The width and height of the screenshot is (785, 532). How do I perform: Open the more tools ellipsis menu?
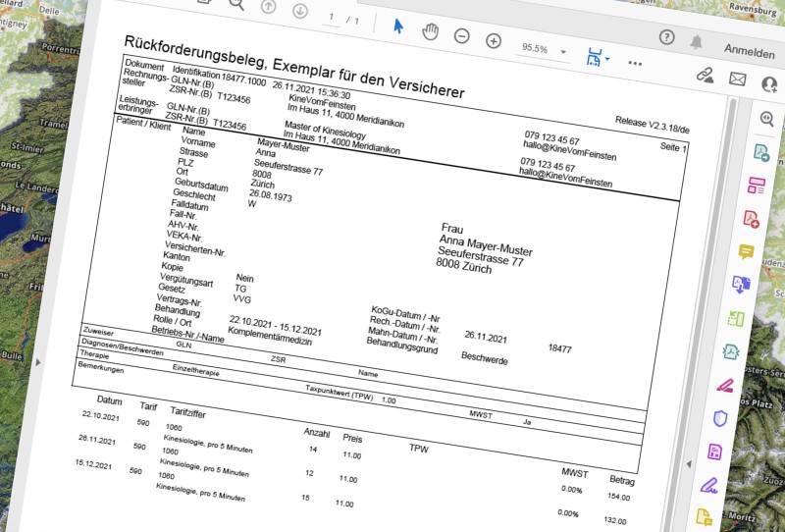pyautogui.click(x=635, y=63)
